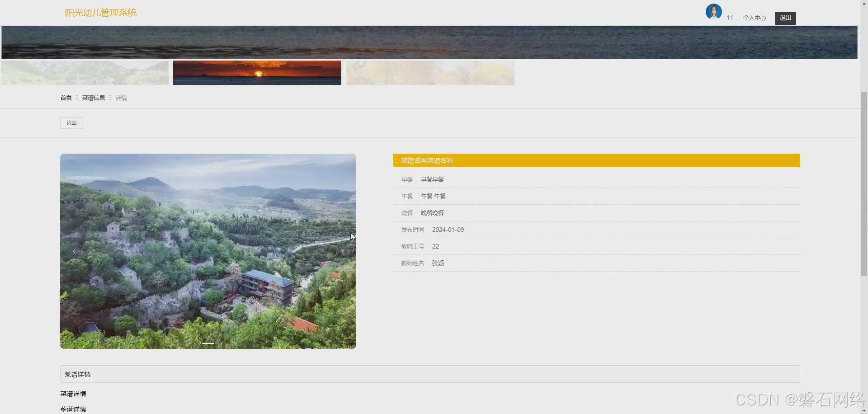Viewport: 868px width, 414px height.
Task: Select the carousel indicator dash
Action: pos(208,343)
